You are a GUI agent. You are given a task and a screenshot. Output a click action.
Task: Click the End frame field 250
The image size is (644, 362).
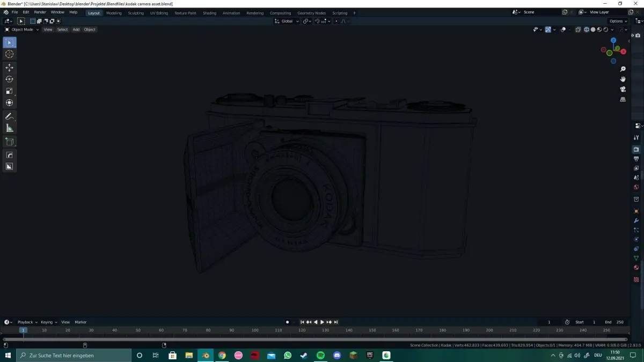(614, 322)
